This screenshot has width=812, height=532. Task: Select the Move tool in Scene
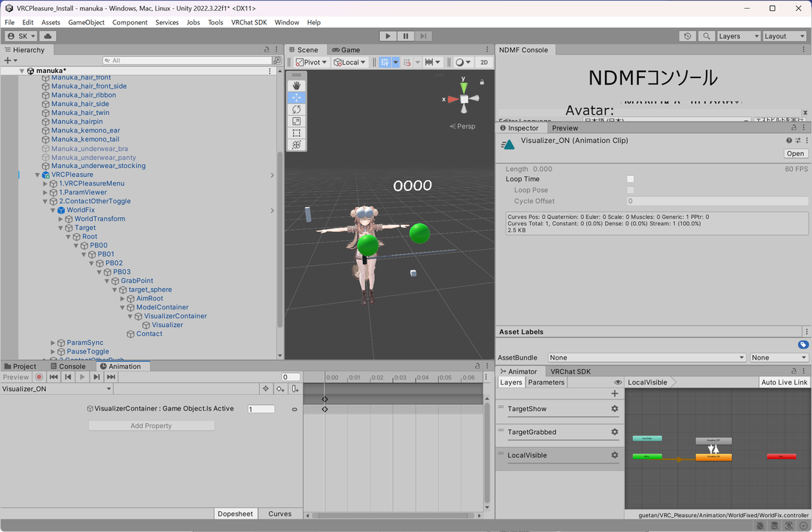pyautogui.click(x=297, y=97)
